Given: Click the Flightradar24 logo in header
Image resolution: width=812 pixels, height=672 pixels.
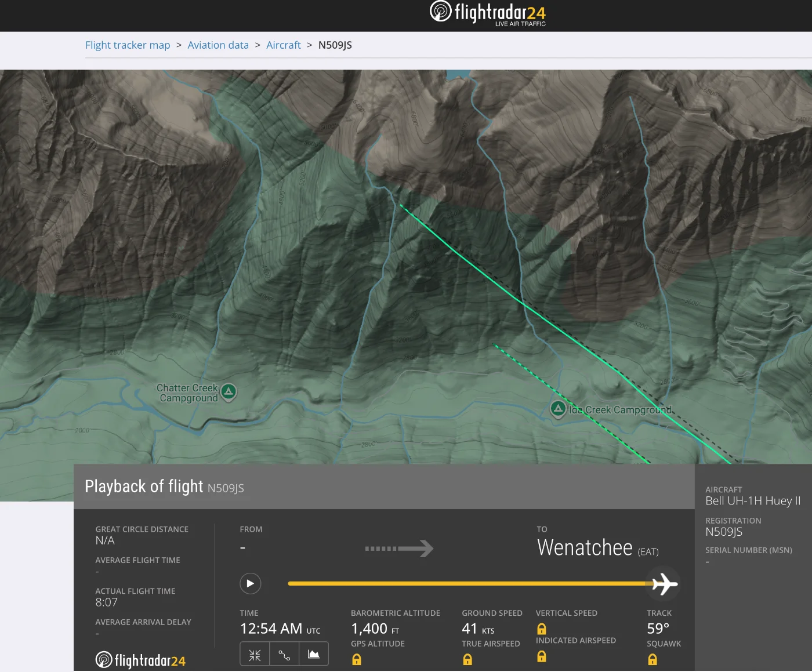Looking at the screenshot, I should (x=488, y=13).
